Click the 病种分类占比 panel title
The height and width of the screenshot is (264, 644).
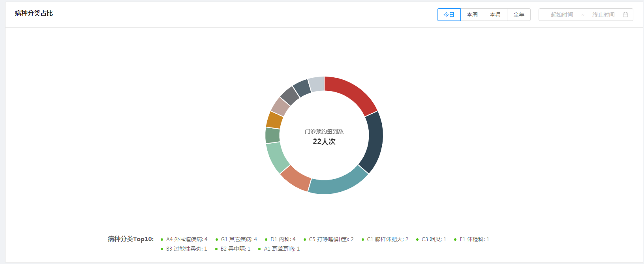(34, 13)
